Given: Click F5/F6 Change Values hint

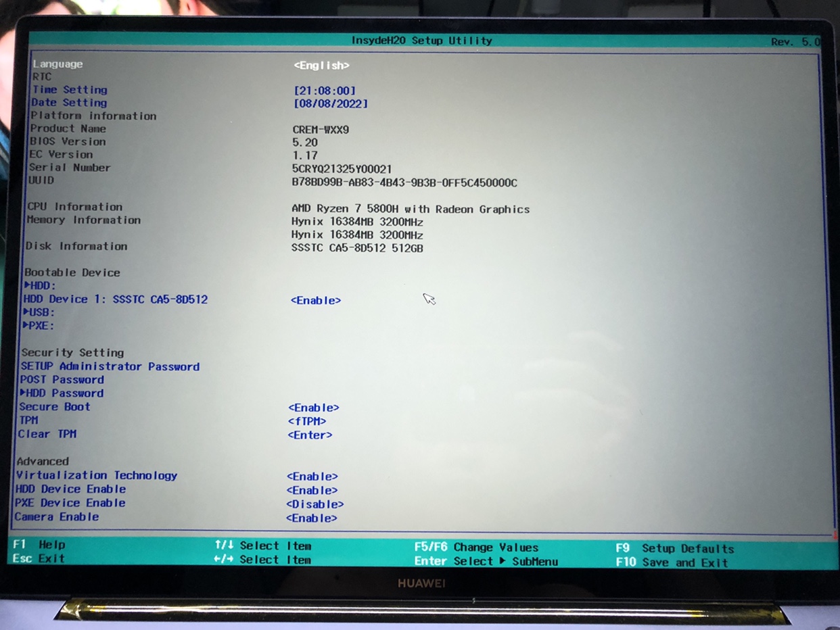Looking at the screenshot, I should pyautogui.click(x=477, y=548).
